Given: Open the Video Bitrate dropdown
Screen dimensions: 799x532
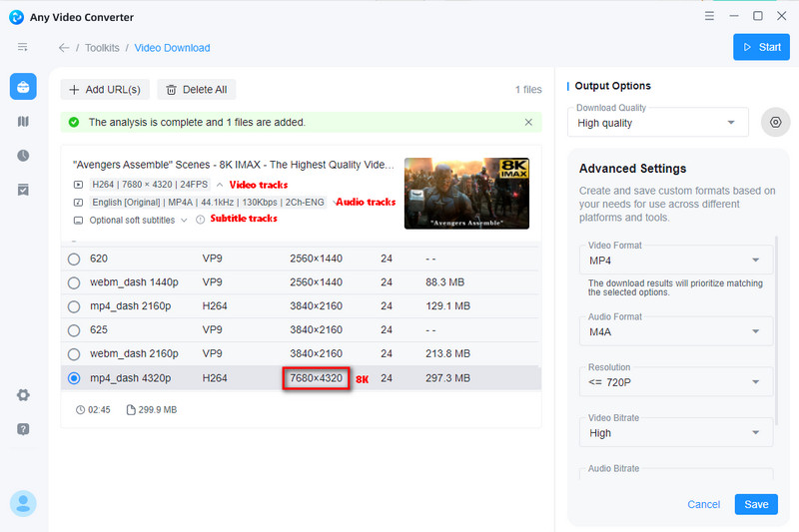Looking at the screenshot, I should [676, 433].
